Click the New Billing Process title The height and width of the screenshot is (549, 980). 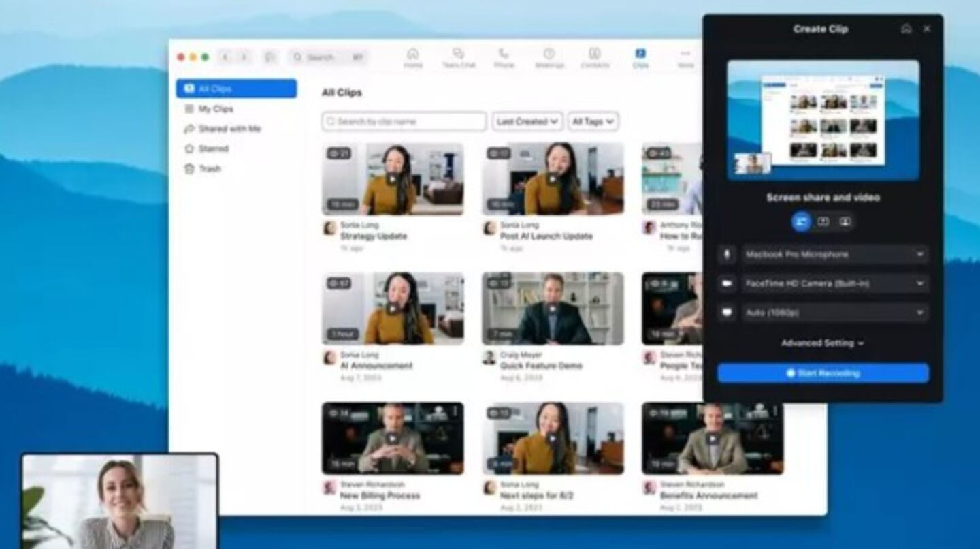tap(380, 496)
